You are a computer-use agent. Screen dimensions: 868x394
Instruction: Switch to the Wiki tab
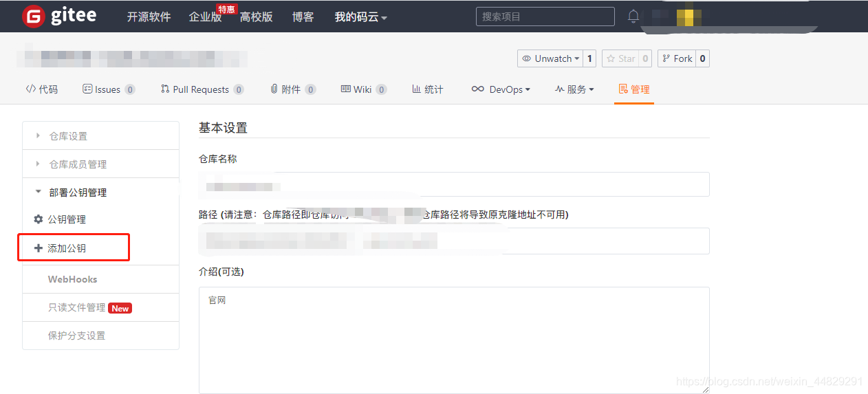tap(364, 89)
